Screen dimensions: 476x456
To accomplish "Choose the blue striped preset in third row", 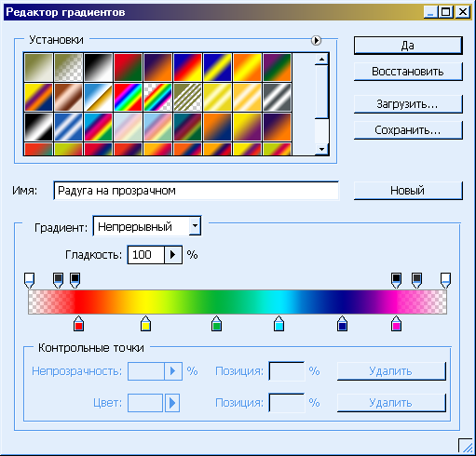I will pyautogui.click(x=68, y=127).
